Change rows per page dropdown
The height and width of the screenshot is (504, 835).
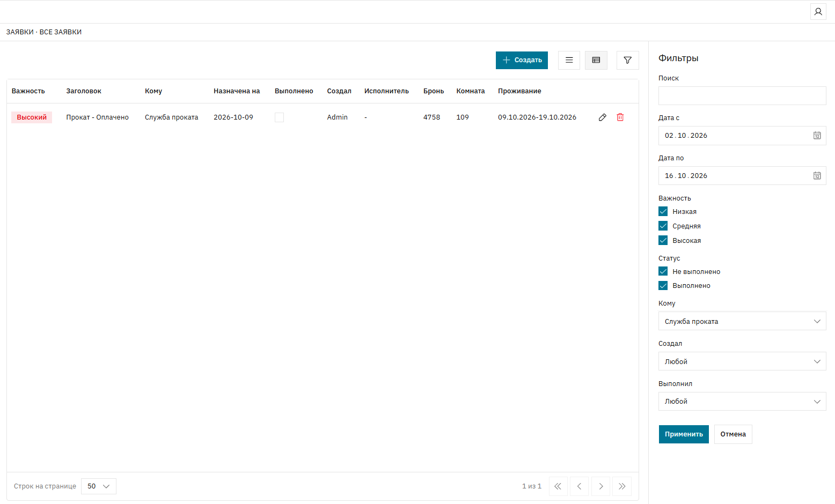click(x=99, y=486)
